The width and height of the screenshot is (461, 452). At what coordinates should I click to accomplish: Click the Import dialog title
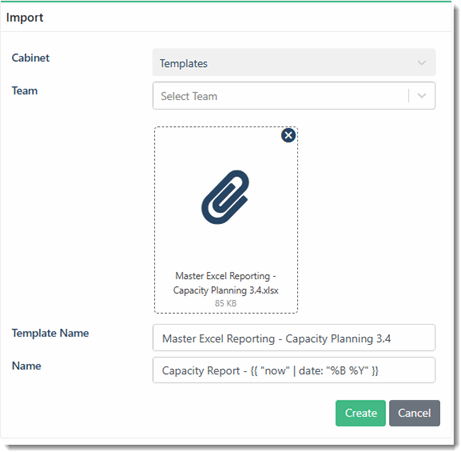[x=25, y=18]
